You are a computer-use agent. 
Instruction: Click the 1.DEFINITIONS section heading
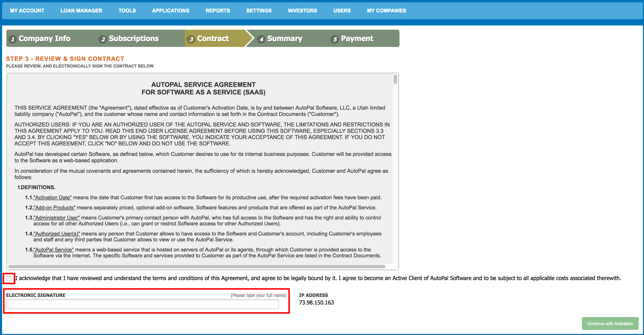(x=36, y=187)
